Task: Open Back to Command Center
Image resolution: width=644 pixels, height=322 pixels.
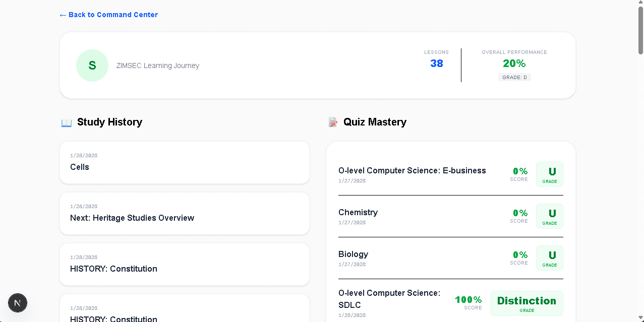Action: pos(108,15)
